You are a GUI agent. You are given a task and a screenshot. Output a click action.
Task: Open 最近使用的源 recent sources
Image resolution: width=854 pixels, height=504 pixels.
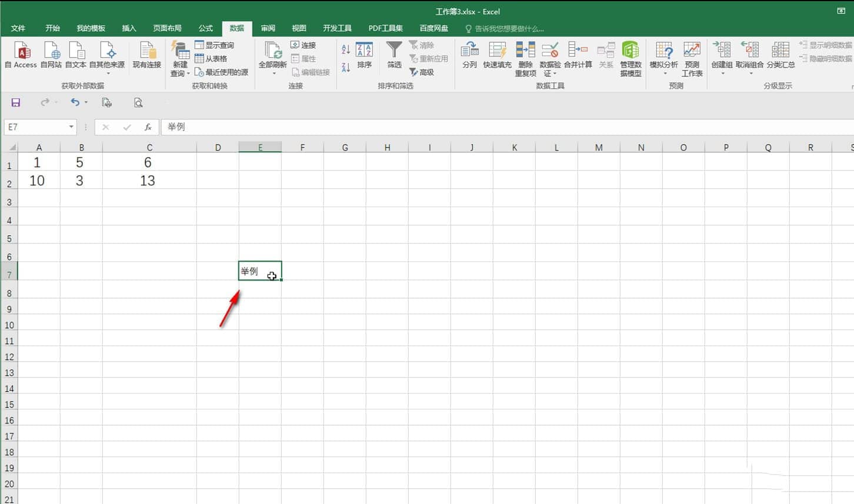pyautogui.click(x=221, y=72)
